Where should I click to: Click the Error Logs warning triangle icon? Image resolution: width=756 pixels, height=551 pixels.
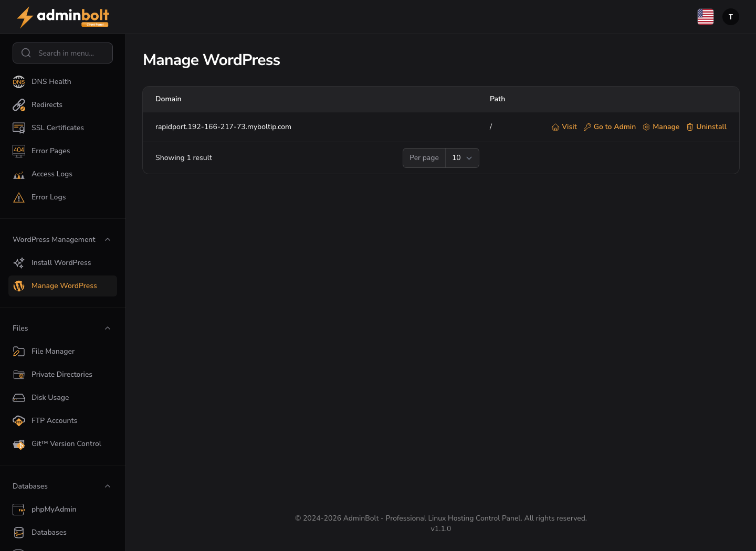click(19, 197)
